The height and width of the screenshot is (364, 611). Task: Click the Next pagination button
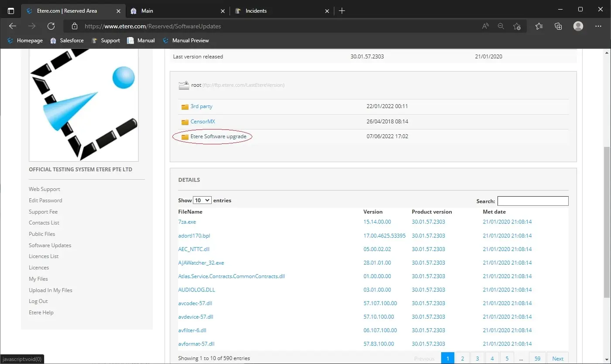[x=557, y=358]
